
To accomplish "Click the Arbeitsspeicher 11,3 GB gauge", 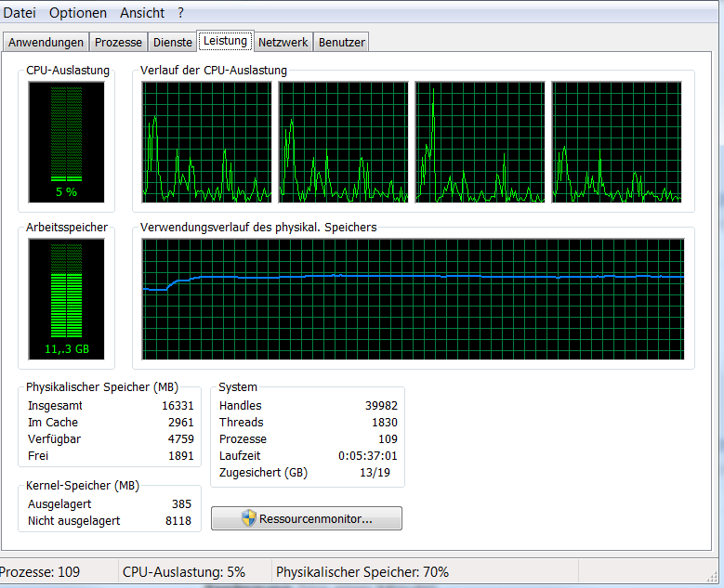I will (67, 299).
